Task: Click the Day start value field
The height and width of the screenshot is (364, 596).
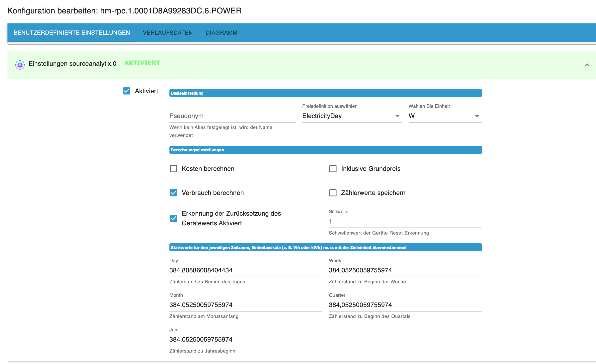Action: pyautogui.click(x=245, y=270)
